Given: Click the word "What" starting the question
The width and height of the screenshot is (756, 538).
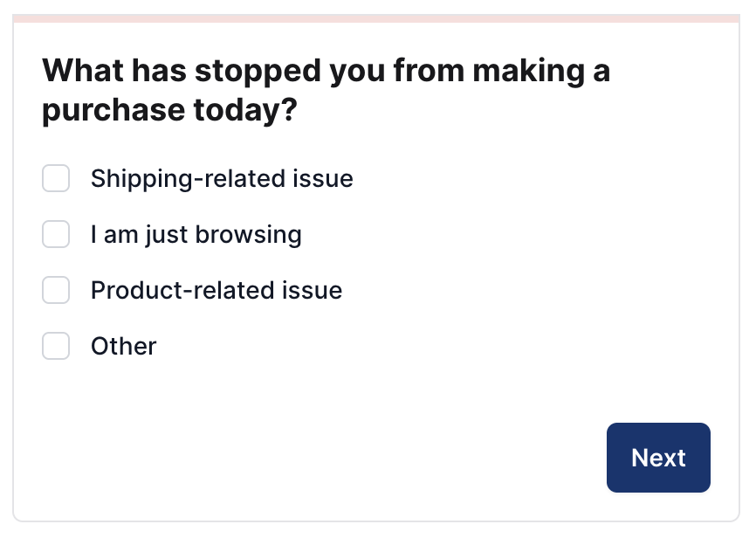Looking at the screenshot, I should click(83, 71).
